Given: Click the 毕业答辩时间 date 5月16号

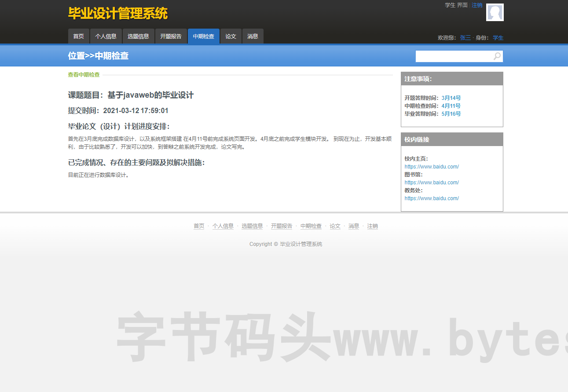Looking at the screenshot, I should 451,114.
